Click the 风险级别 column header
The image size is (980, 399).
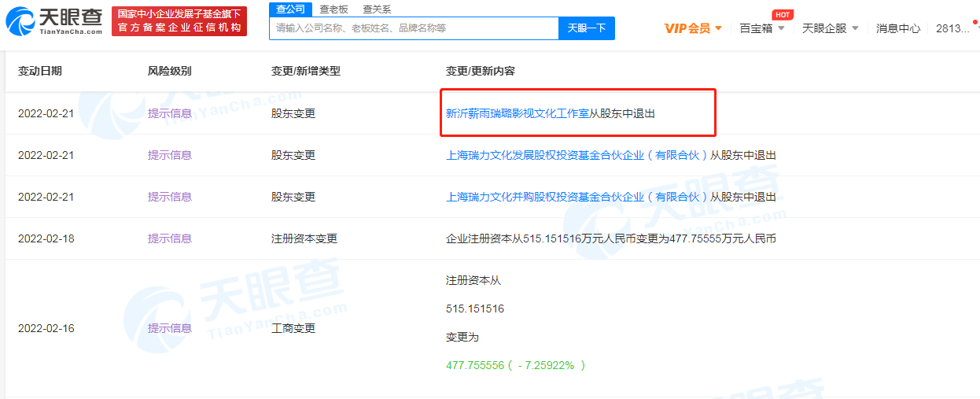pyautogui.click(x=170, y=71)
